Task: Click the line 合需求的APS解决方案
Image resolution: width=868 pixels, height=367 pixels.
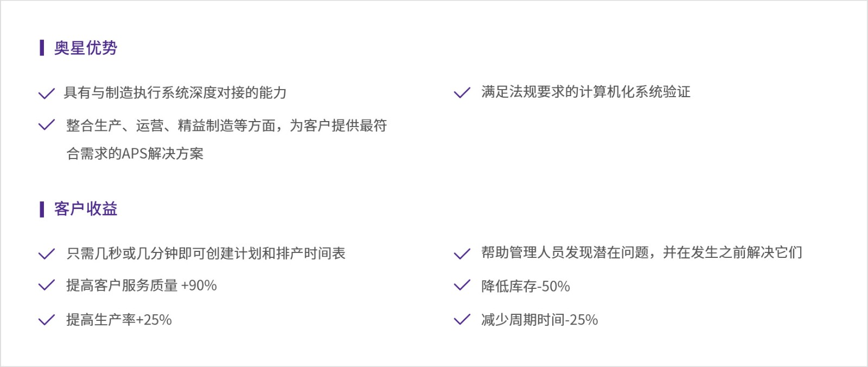Action: tap(135, 154)
